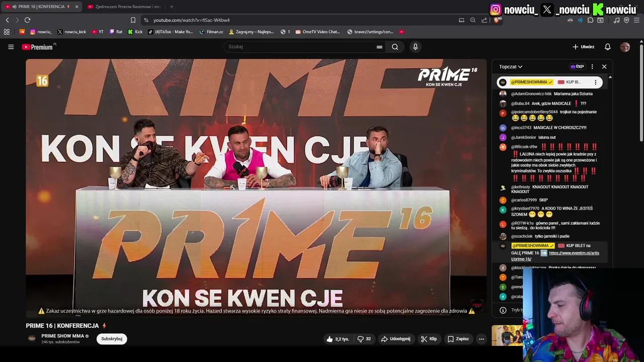This screenshot has width=644, height=362.
Task: Open the nowciu_ Instagram bookmark
Action: (41, 32)
